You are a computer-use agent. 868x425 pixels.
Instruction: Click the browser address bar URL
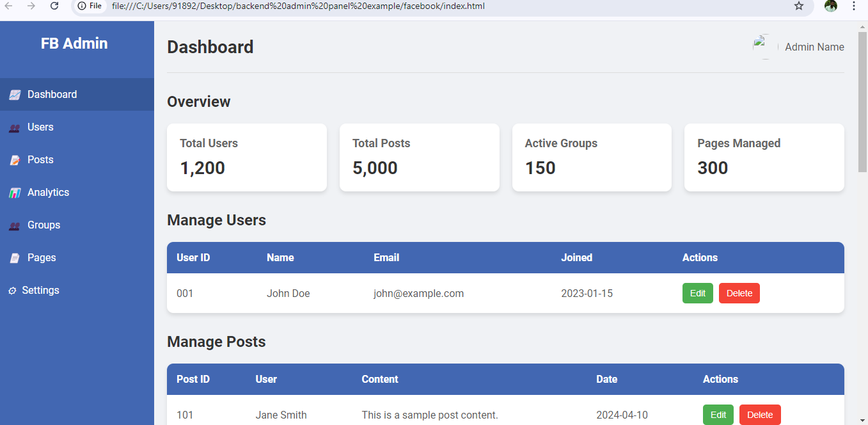pos(297,6)
